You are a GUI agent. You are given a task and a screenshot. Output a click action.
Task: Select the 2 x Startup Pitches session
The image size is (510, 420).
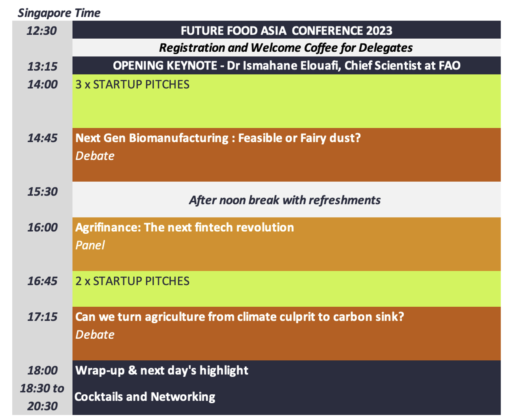point(132,281)
